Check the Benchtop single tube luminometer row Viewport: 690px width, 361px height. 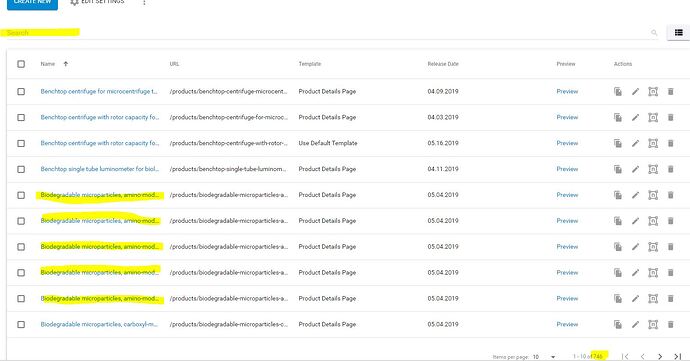pyautogui.click(x=21, y=169)
